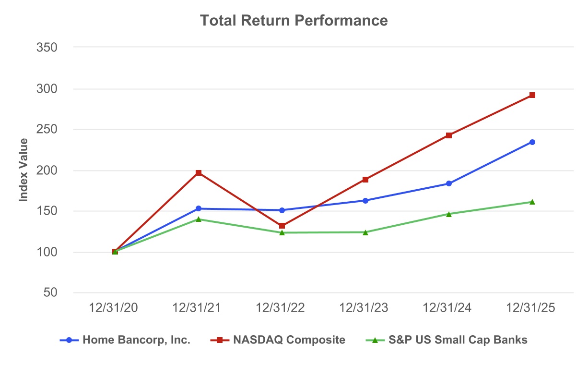Click the green triangle S&P legend marker
The image size is (588, 365).
click(376, 340)
